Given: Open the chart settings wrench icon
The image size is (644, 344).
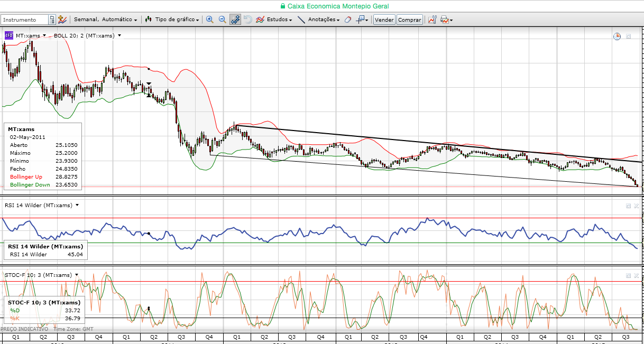Looking at the screenshot, I should click(x=432, y=20).
